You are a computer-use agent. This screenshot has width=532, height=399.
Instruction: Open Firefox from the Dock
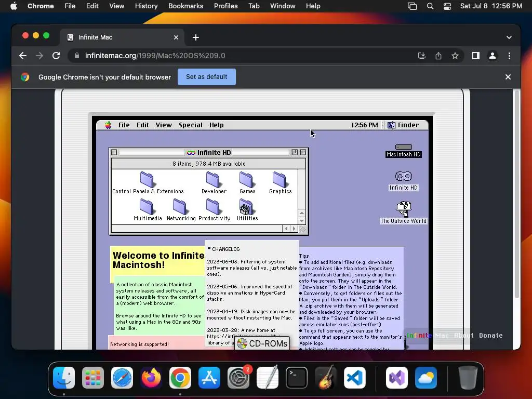tap(151, 377)
